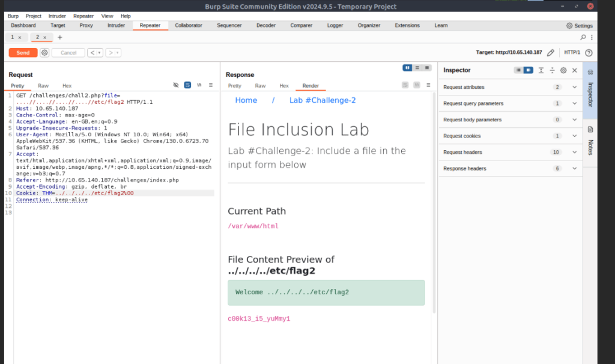Open the Burp menu

tap(13, 16)
